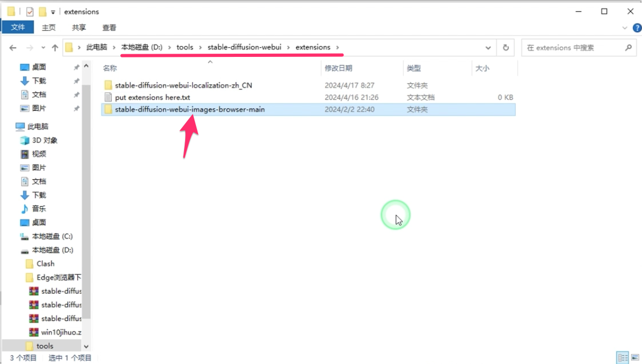The width and height of the screenshot is (642, 364).
Task: Open the Clash folder in sidebar
Action: (46, 264)
